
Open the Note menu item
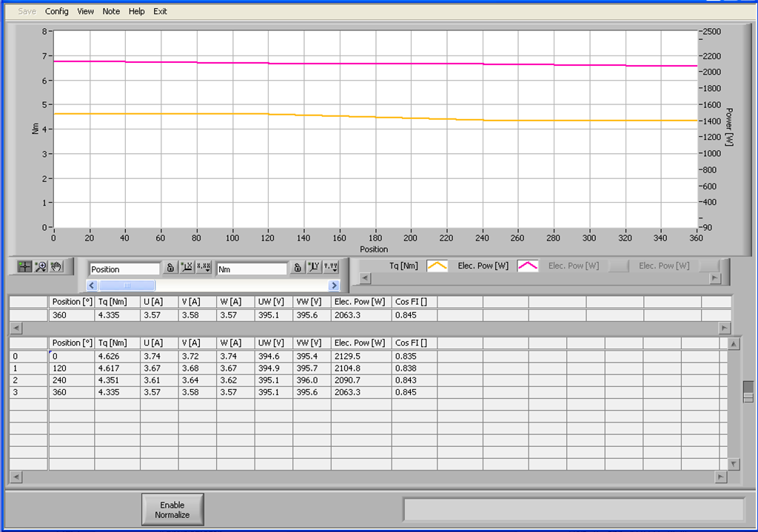[110, 11]
